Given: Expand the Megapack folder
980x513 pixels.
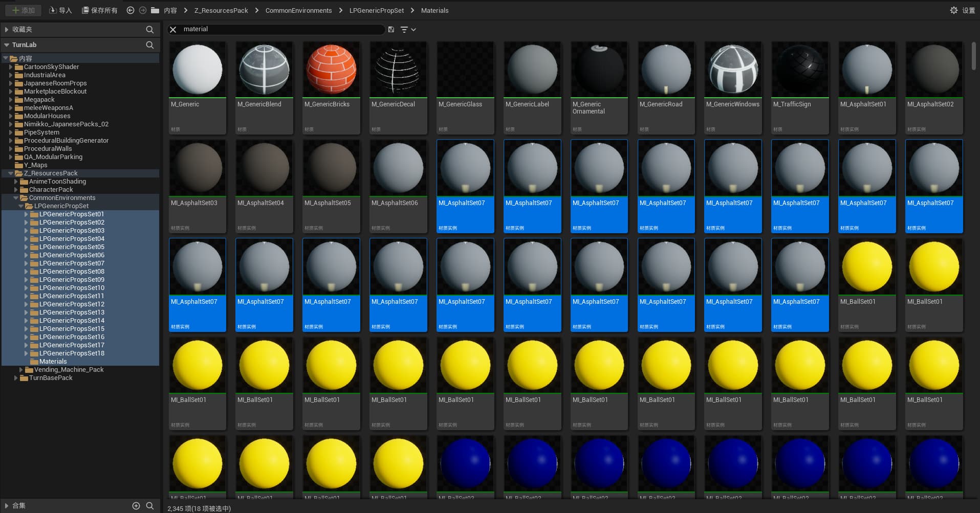Looking at the screenshot, I should (11, 100).
